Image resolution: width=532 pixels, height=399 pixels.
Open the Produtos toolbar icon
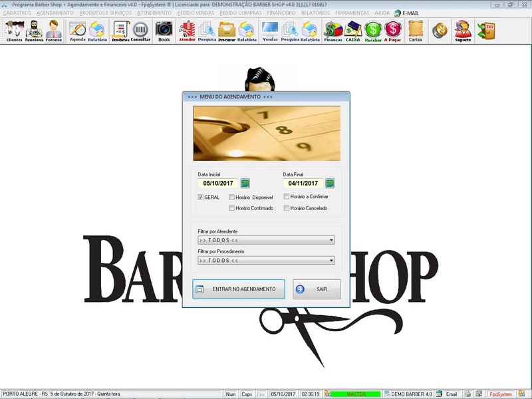(120, 31)
